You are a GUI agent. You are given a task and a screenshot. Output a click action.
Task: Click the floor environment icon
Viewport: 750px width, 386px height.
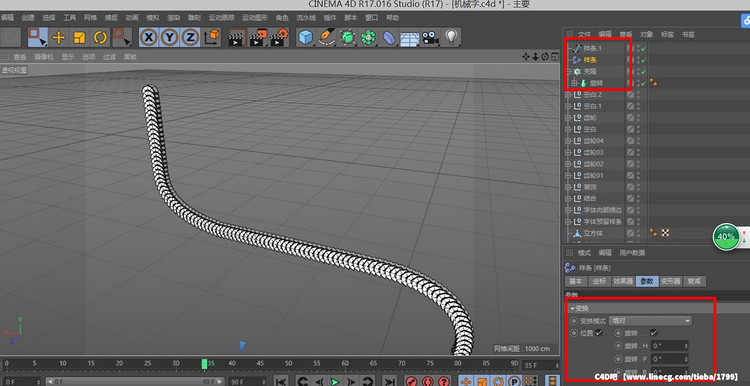coord(409,37)
